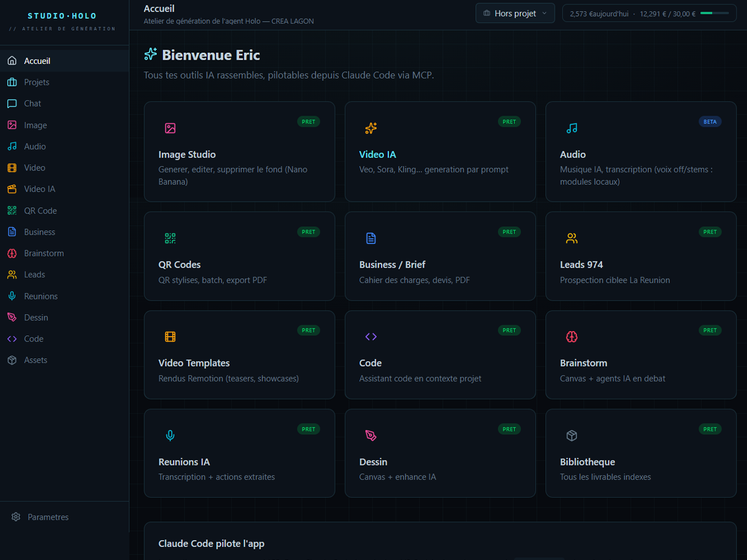This screenshot has height=560, width=747.
Task: Click the red brain icon on Brainstorm card
Action: point(572,337)
